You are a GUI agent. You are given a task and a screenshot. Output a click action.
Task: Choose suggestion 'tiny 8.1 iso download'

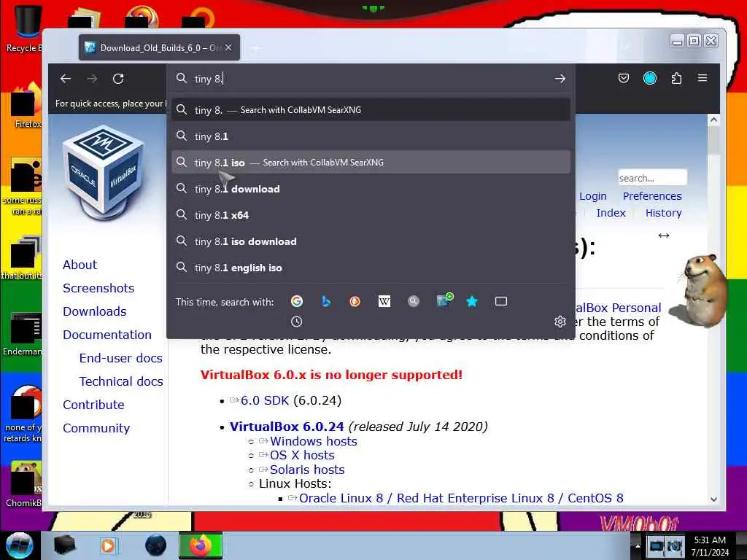[x=371, y=241]
